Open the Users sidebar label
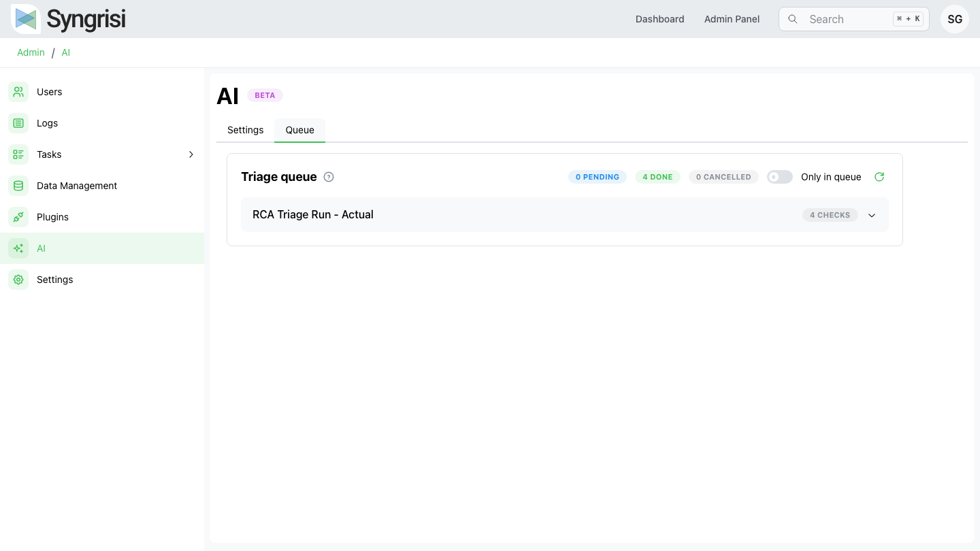 [49, 92]
